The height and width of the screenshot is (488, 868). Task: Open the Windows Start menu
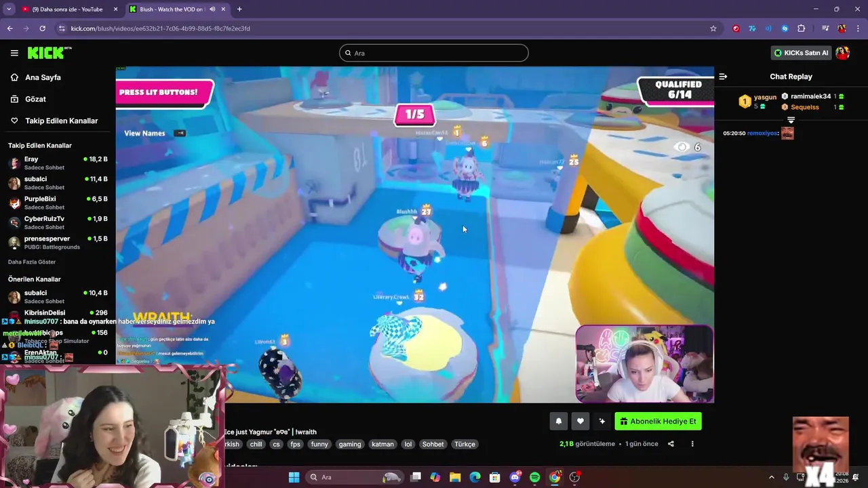[x=294, y=477]
